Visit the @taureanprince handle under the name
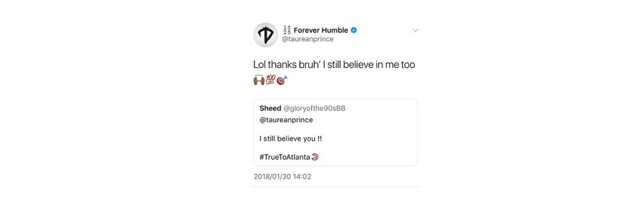Viewport: 644px width, 215px height. 307,39
